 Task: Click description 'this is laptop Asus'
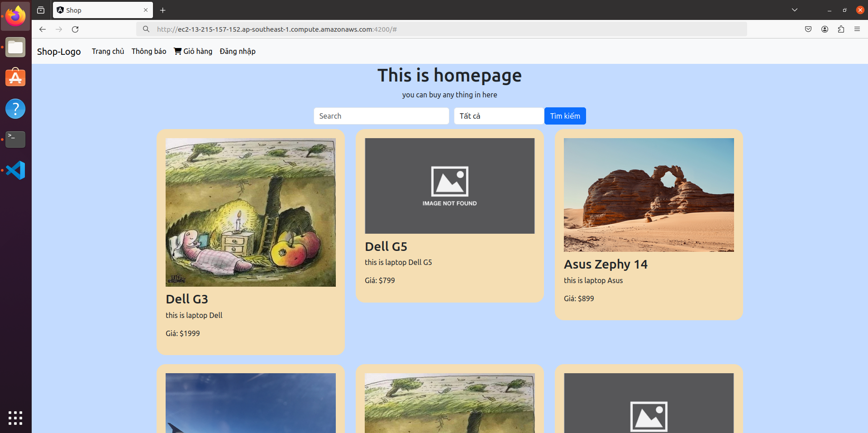593,280
